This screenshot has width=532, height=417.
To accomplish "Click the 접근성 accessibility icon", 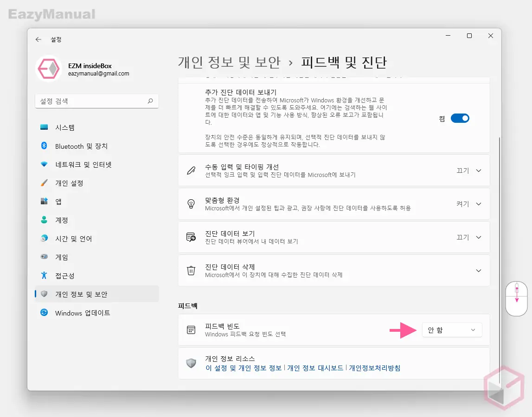I will [45, 276].
